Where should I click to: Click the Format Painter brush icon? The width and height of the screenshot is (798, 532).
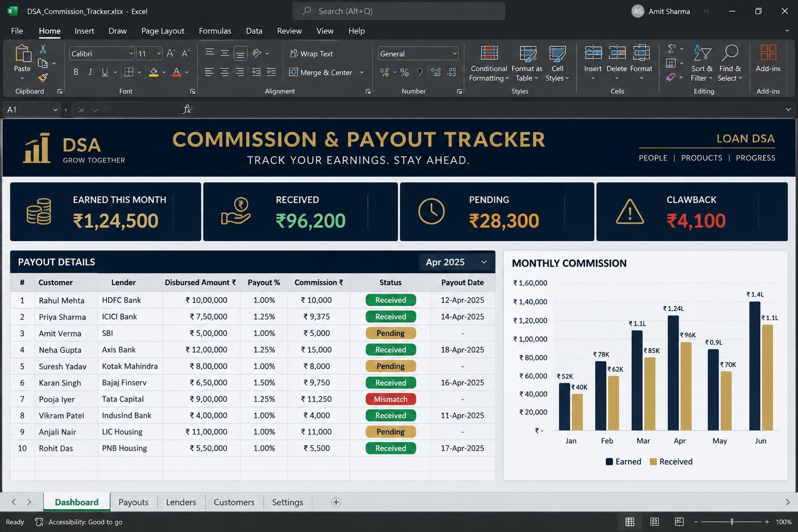(43, 77)
